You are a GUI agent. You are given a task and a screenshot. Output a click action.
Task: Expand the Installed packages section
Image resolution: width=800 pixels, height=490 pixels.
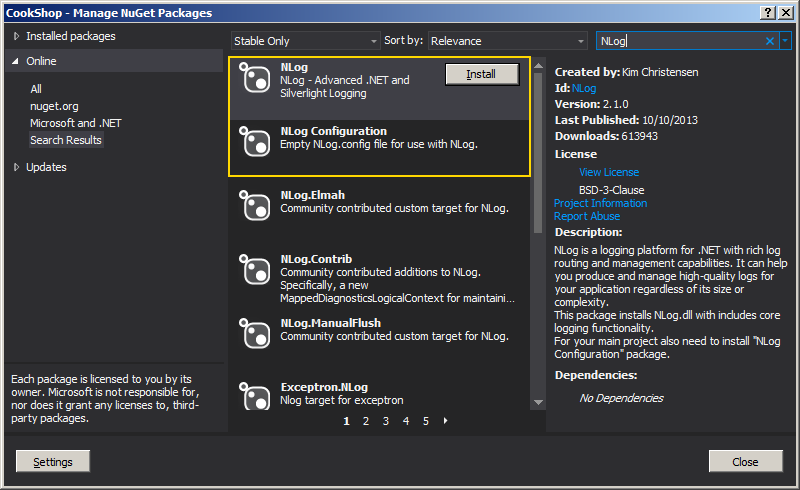(x=16, y=36)
